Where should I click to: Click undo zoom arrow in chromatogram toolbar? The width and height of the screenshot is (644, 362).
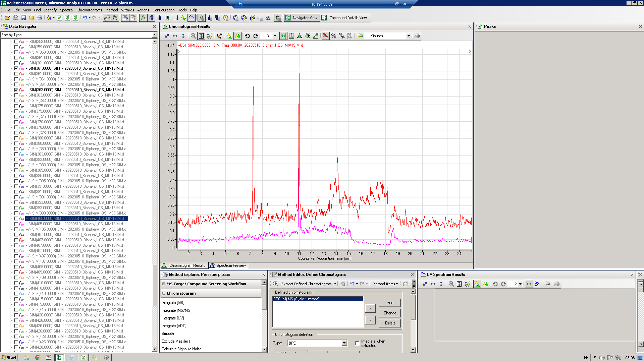pyautogui.click(x=247, y=36)
